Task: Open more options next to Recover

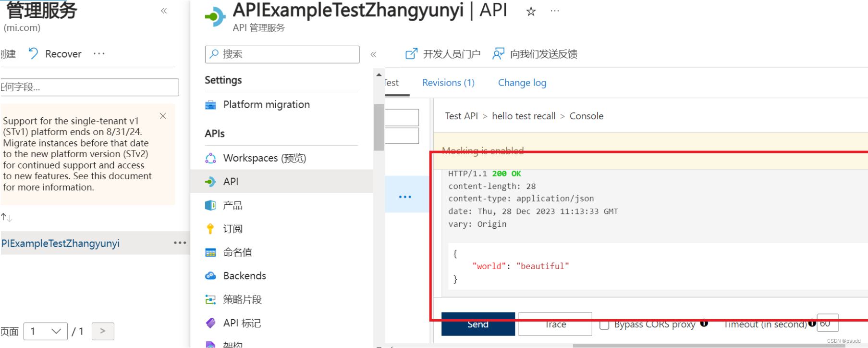Action: (99, 53)
